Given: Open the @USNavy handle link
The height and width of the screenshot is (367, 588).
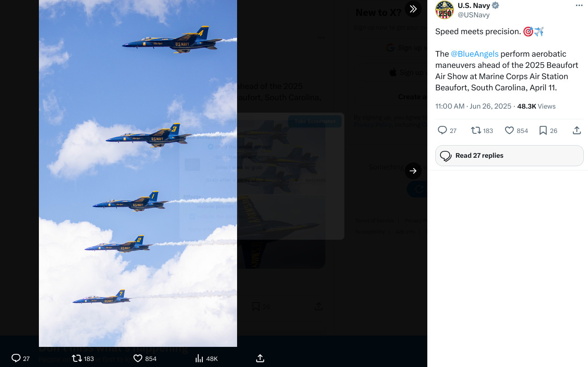Looking at the screenshot, I should click(x=474, y=15).
